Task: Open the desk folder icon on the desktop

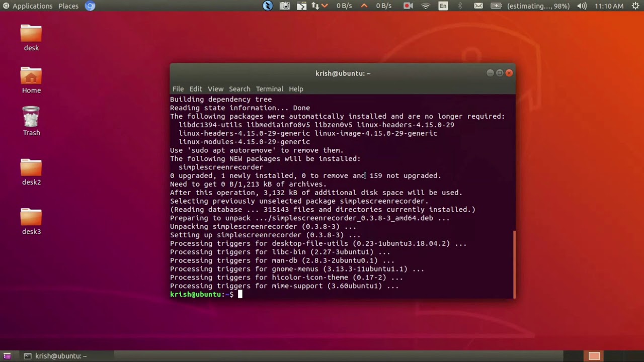Action: coord(31,34)
